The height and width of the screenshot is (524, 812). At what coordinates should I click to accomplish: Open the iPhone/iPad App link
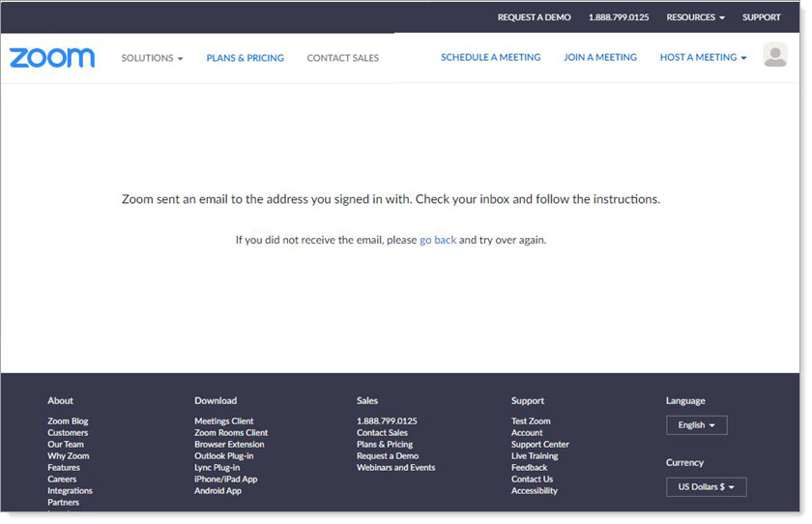click(226, 479)
